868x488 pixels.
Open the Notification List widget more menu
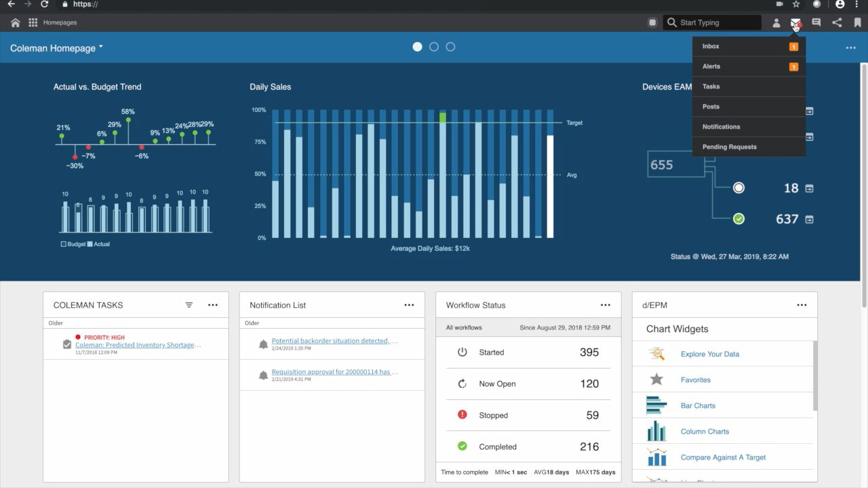[409, 305]
